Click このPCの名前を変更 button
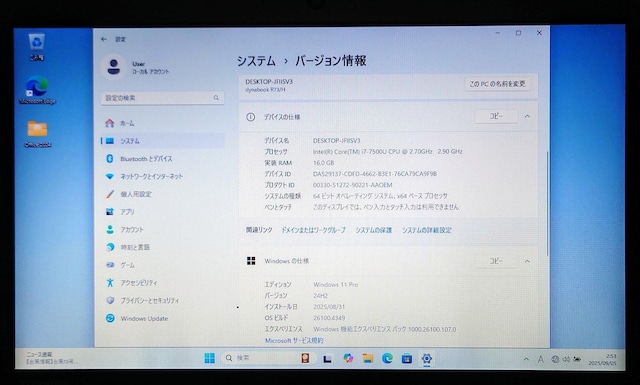This screenshot has width=640, height=385. coord(497,84)
